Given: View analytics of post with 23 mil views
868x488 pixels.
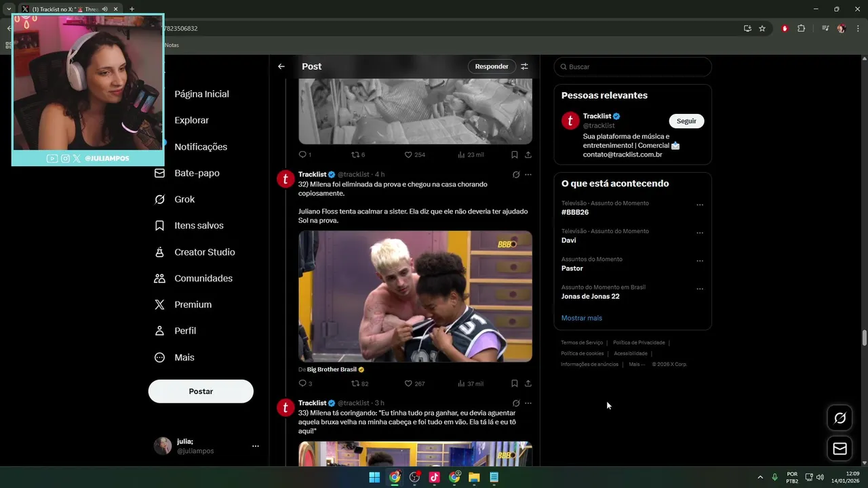Looking at the screenshot, I should click(471, 155).
